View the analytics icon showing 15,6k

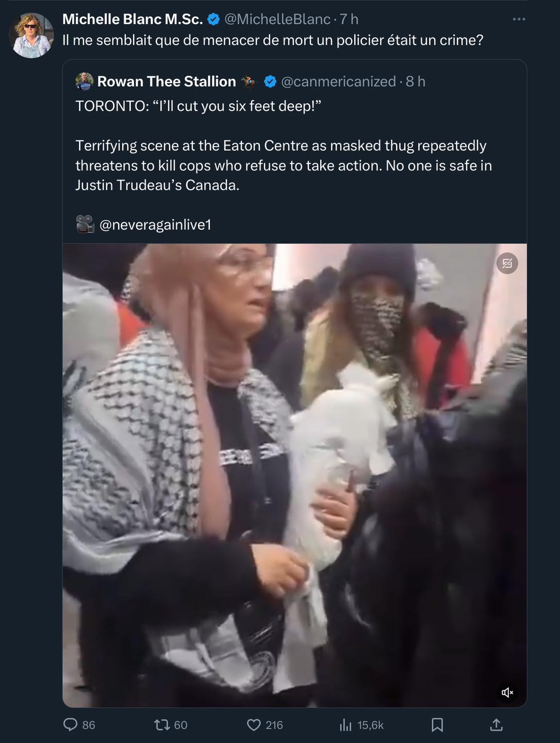click(345, 725)
